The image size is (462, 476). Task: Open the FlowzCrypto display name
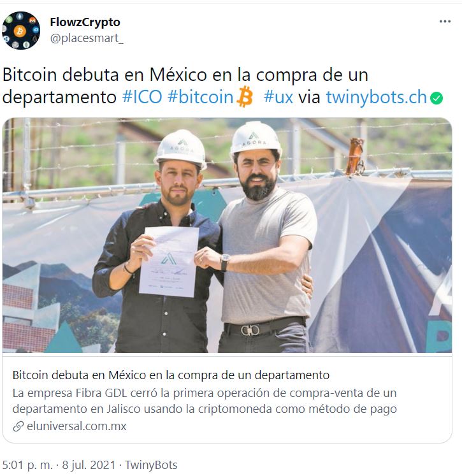click(85, 22)
